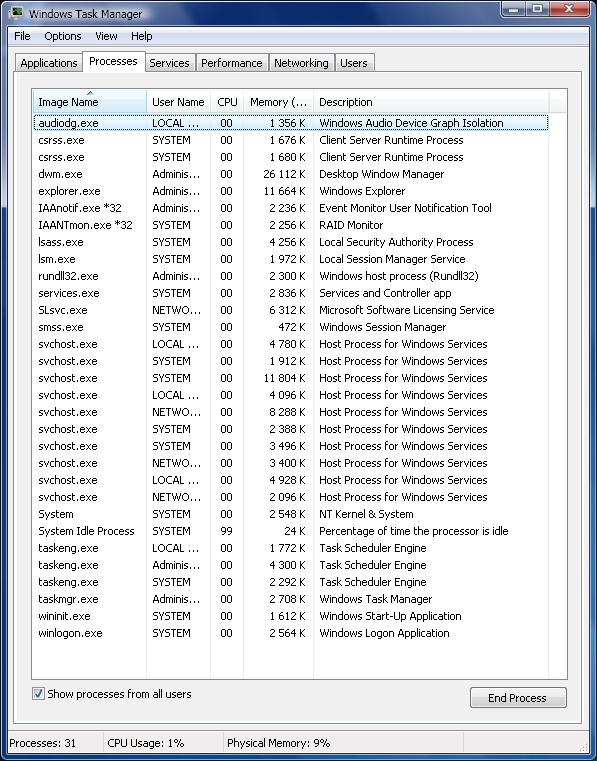Sort by Image Name column header
597x761 pixels.
[89, 102]
